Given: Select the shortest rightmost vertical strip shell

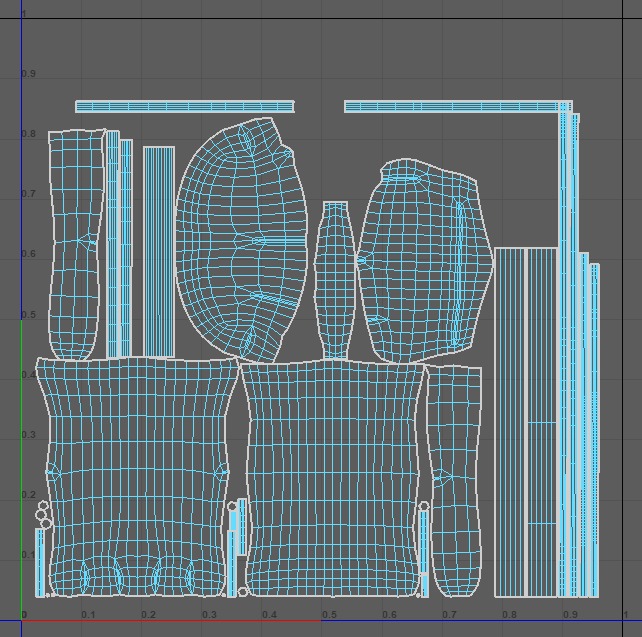Looking at the screenshot, I should 595,430.
